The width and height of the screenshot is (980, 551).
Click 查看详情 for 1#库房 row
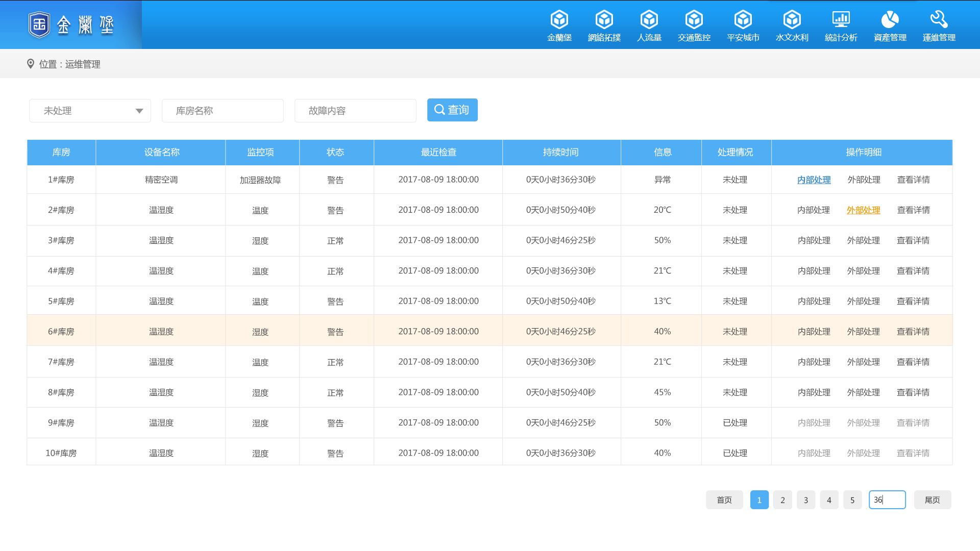913,180
